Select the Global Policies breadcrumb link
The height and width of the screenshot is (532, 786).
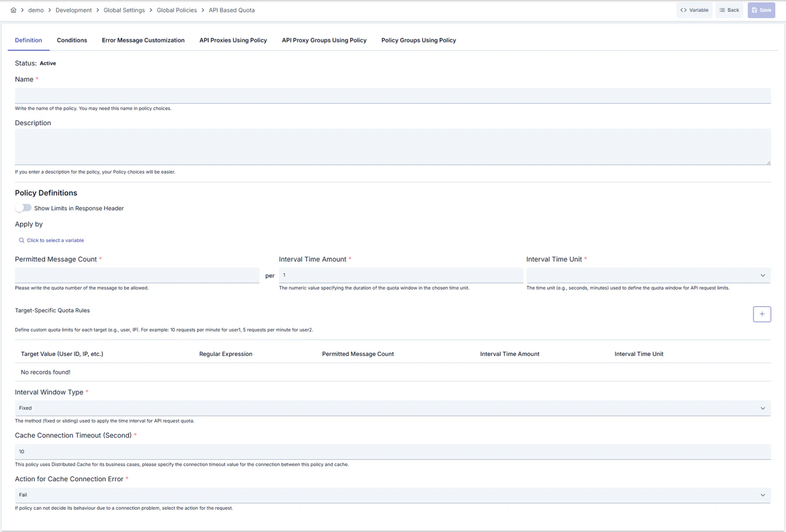coord(176,10)
